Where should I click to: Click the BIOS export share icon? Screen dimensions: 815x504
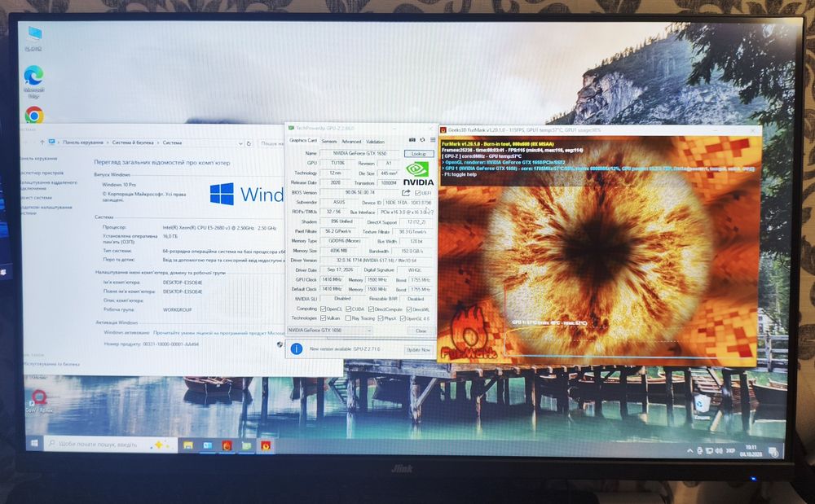coord(406,193)
